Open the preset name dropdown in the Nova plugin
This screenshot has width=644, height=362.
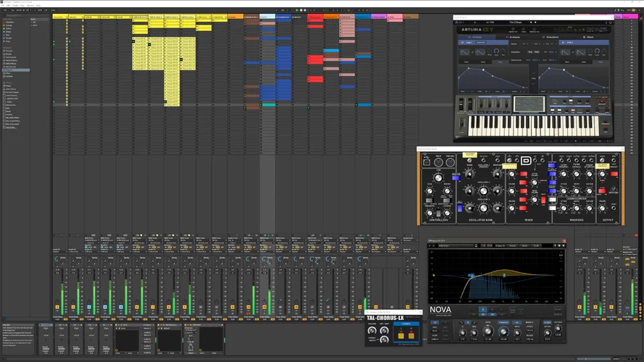(x=456, y=246)
